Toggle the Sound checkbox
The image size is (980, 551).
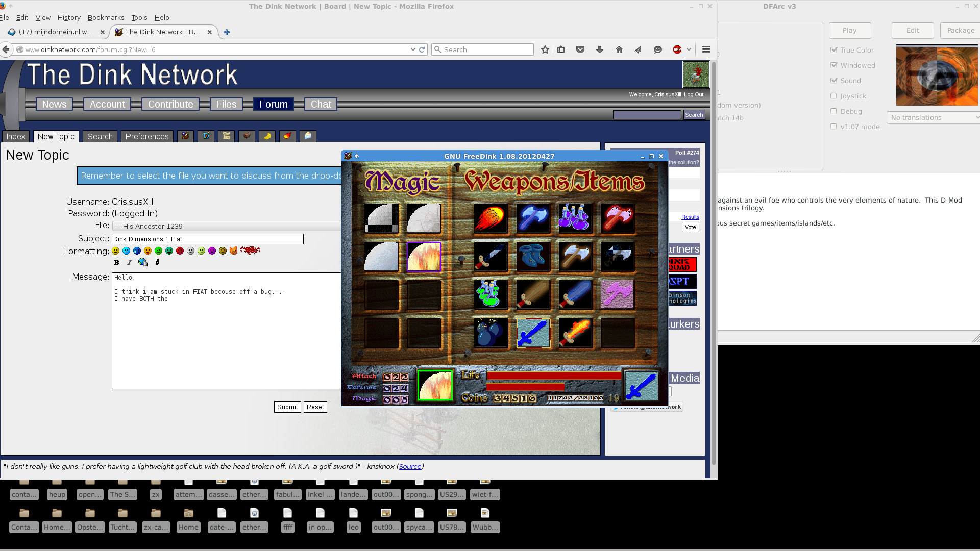(834, 81)
